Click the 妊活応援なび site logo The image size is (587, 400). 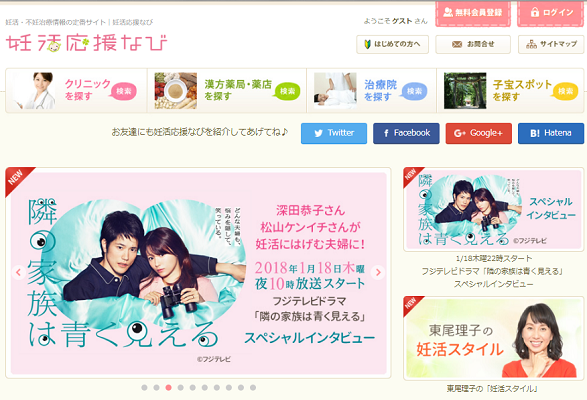tap(86, 43)
